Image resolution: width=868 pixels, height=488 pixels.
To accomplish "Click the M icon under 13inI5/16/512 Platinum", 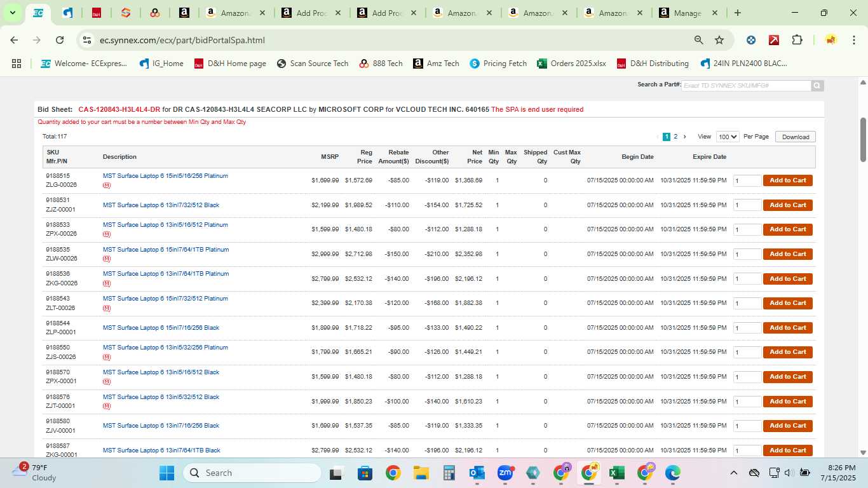I will tap(107, 234).
